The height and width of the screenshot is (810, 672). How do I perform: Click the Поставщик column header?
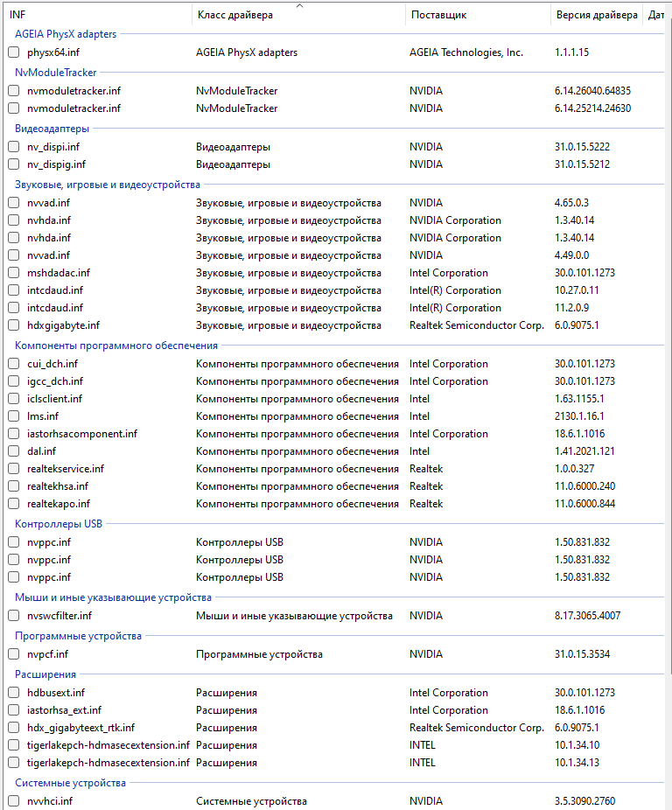(x=475, y=15)
